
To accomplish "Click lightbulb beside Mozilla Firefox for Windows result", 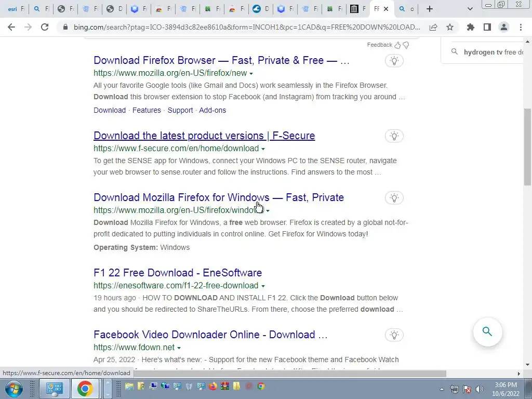I will (x=394, y=198).
